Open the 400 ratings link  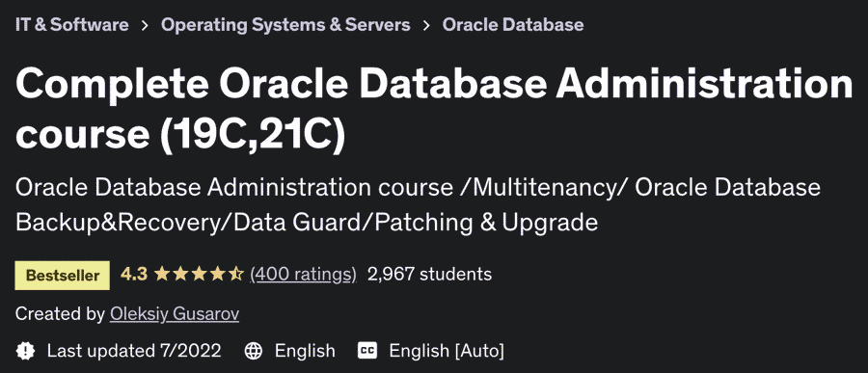(x=304, y=274)
